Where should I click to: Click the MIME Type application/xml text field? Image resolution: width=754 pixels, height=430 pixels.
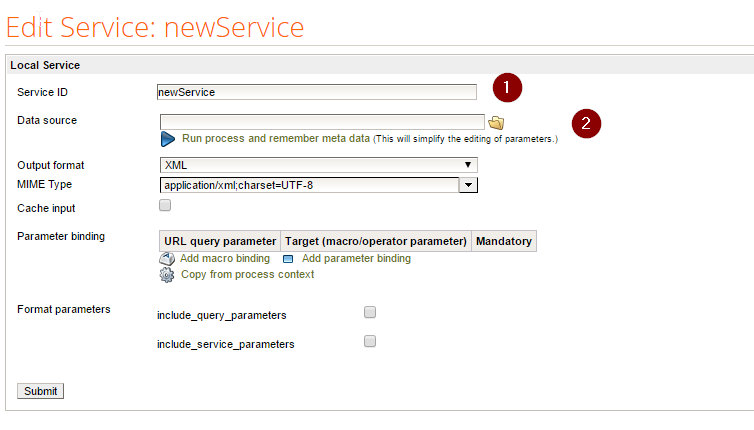(x=309, y=185)
